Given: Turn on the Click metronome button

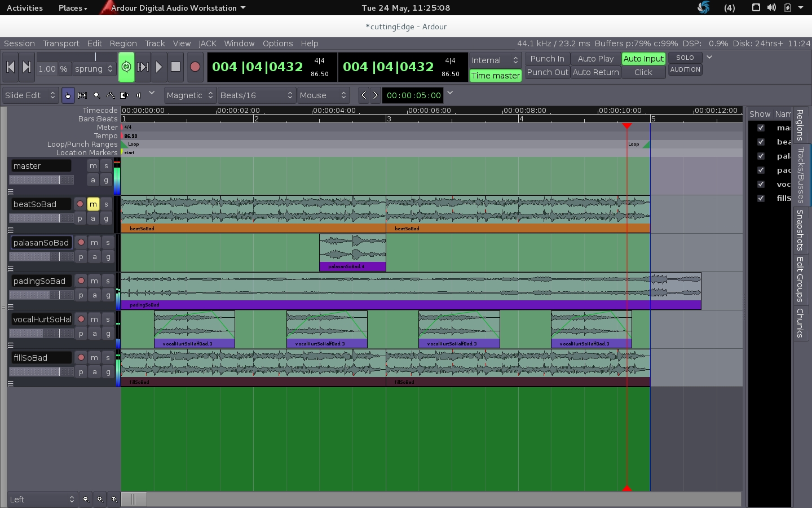Looking at the screenshot, I should (643, 72).
